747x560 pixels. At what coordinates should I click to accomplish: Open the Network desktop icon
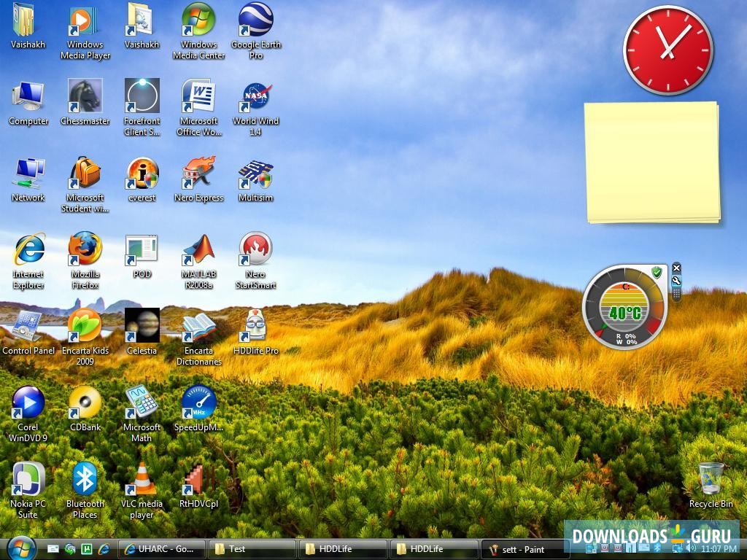pos(28,179)
